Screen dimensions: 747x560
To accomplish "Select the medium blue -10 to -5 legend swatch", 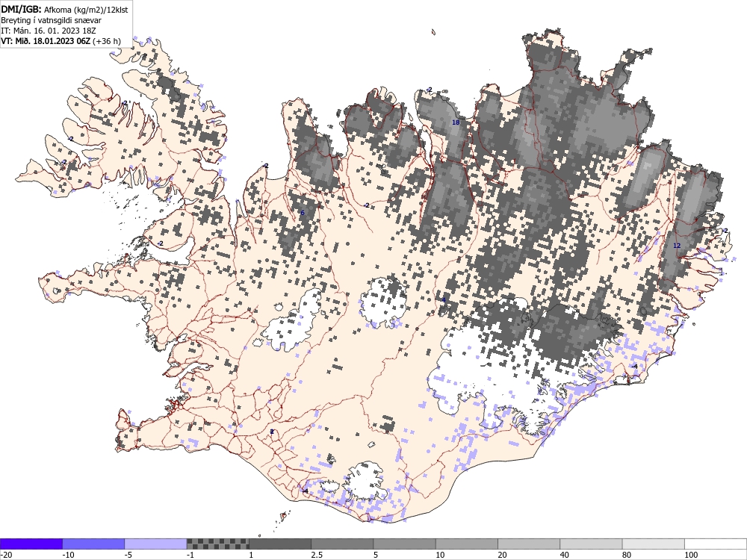I will coord(93,544).
